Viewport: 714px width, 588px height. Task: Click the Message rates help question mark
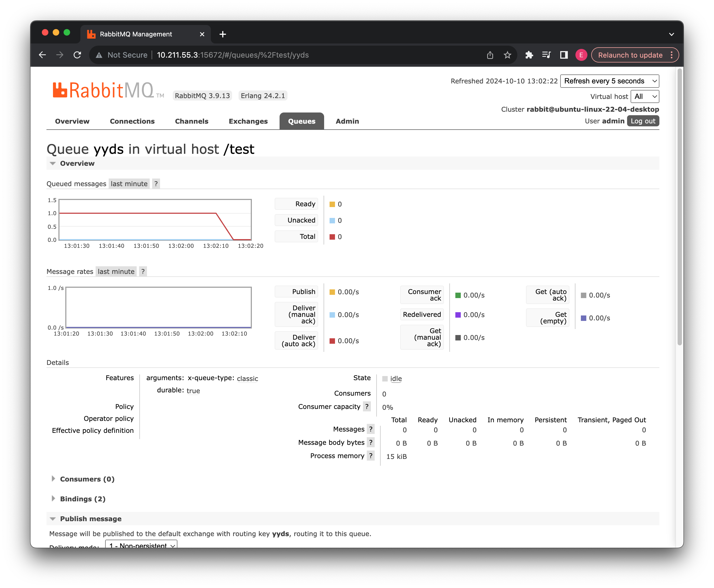pyautogui.click(x=143, y=271)
